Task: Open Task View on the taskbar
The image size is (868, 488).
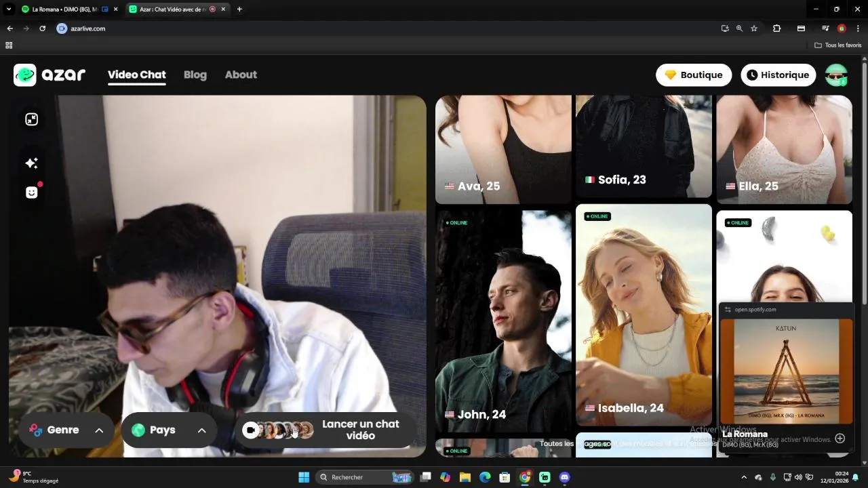Action: 425,477
